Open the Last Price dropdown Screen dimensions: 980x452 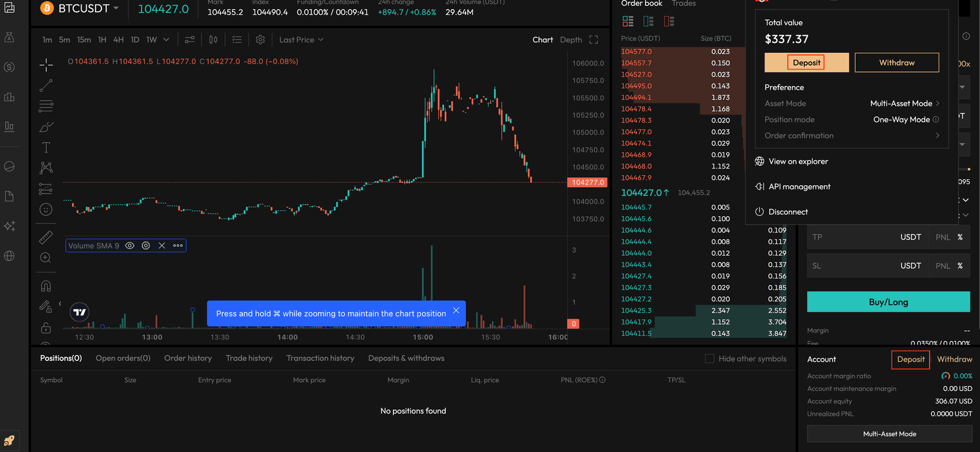[x=301, y=40]
